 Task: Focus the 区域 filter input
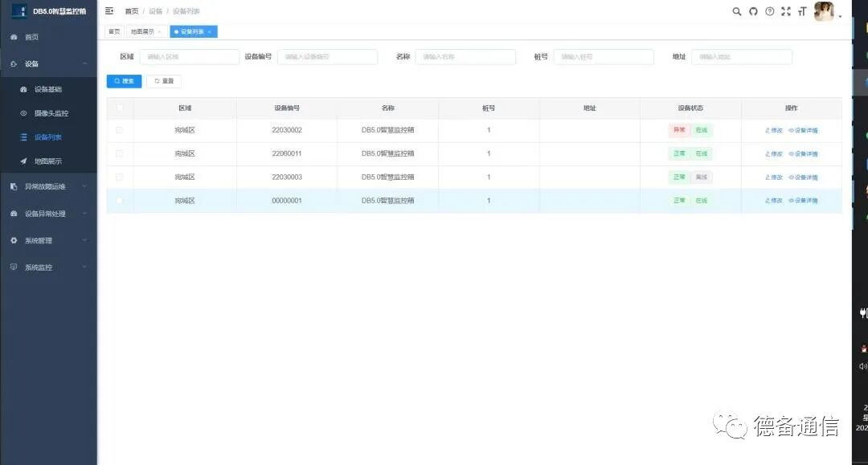coord(190,57)
